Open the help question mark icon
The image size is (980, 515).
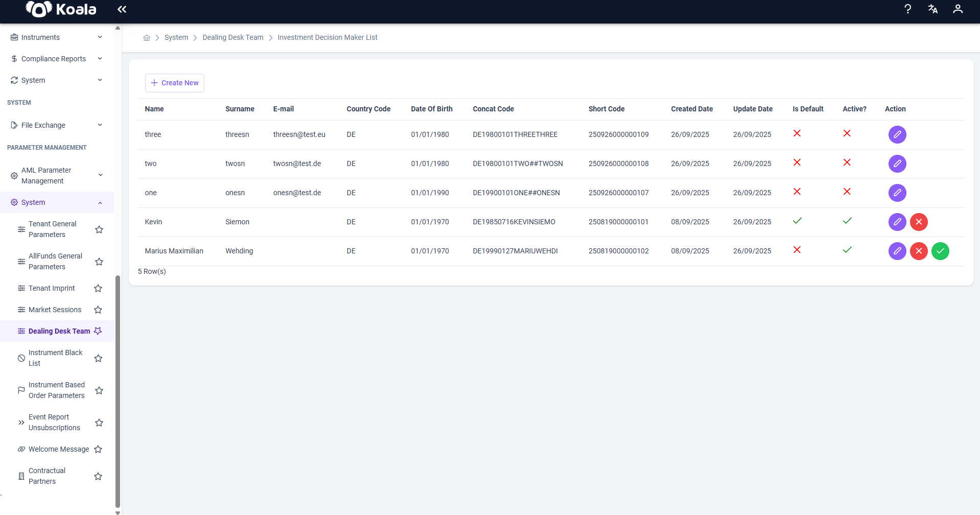coord(907,9)
